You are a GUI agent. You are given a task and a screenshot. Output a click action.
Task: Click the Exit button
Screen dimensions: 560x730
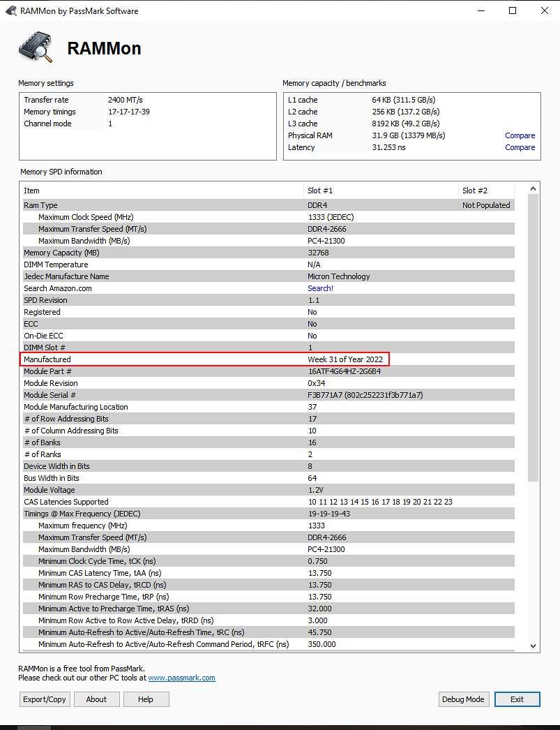coord(517,699)
